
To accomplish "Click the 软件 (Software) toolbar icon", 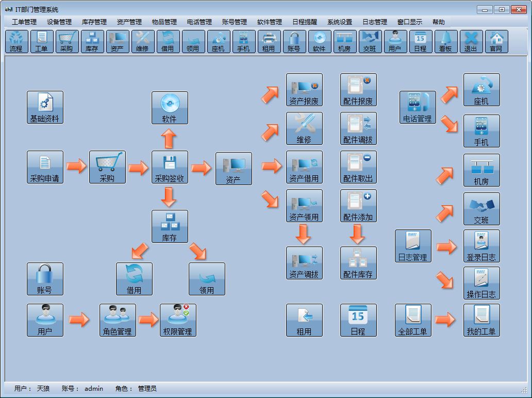I will (320, 41).
